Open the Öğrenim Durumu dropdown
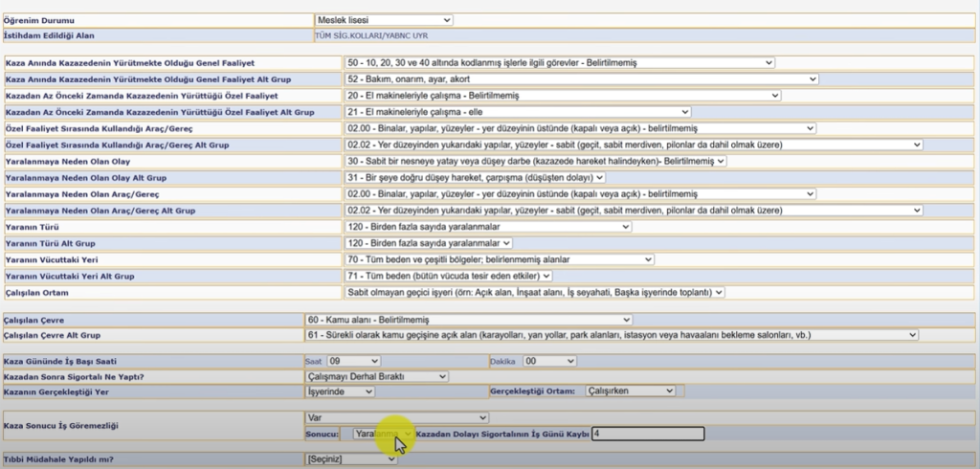Image resolution: width=980 pixels, height=469 pixels. pos(384,20)
